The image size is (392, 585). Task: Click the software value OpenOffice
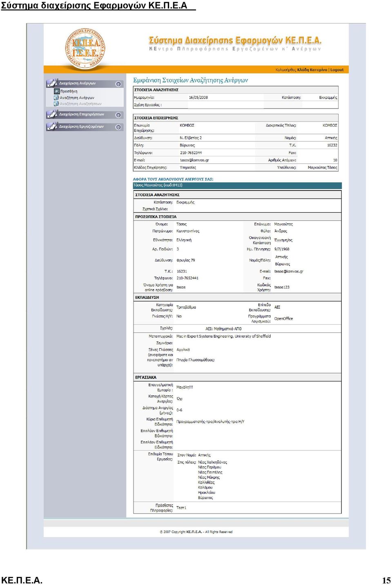(x=283, y=318)
